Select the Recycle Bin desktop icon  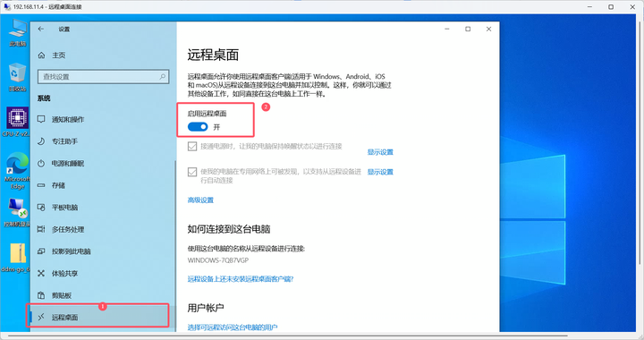click(x=17, y=77)
